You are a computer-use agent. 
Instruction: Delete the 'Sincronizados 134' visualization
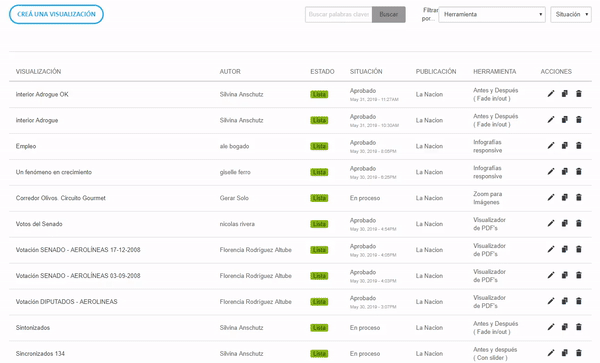[579, 353]
